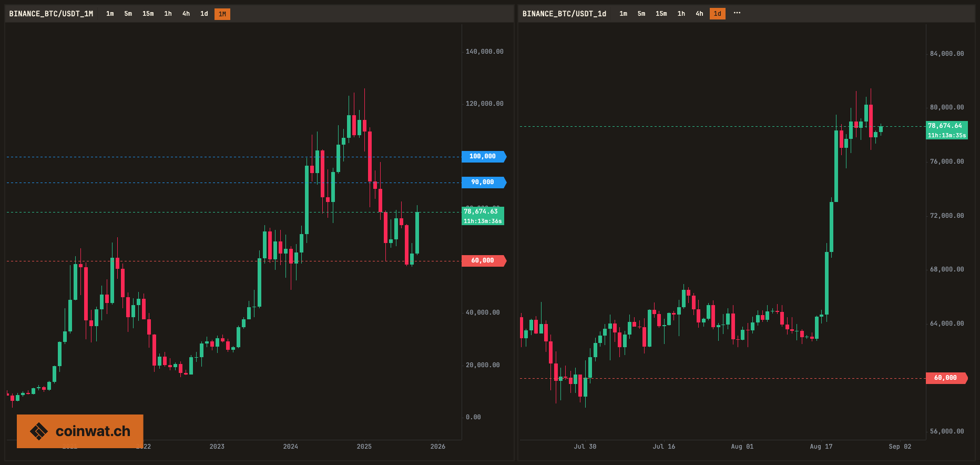Click the 80,000.00 axis label on daily chart

[947, 107]
